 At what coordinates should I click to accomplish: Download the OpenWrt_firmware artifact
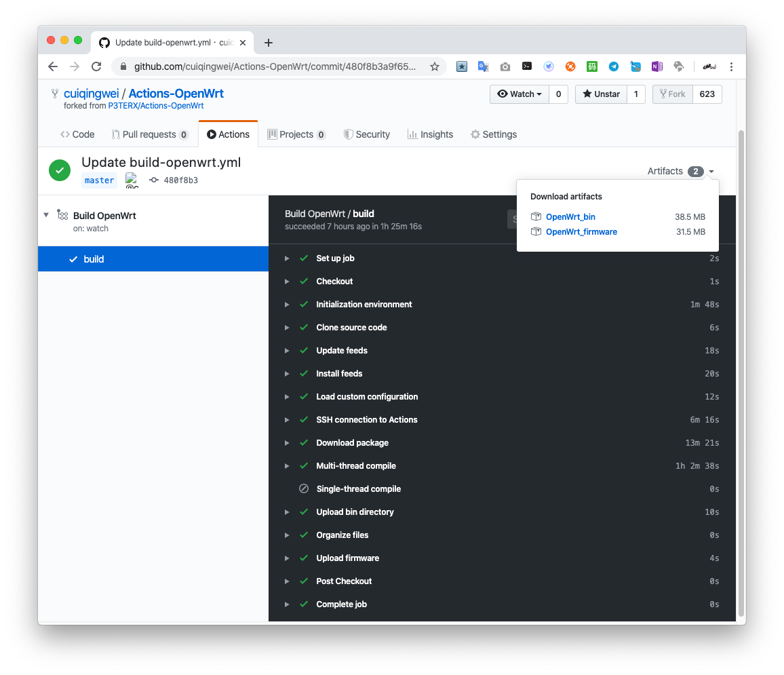click(580, 231)
